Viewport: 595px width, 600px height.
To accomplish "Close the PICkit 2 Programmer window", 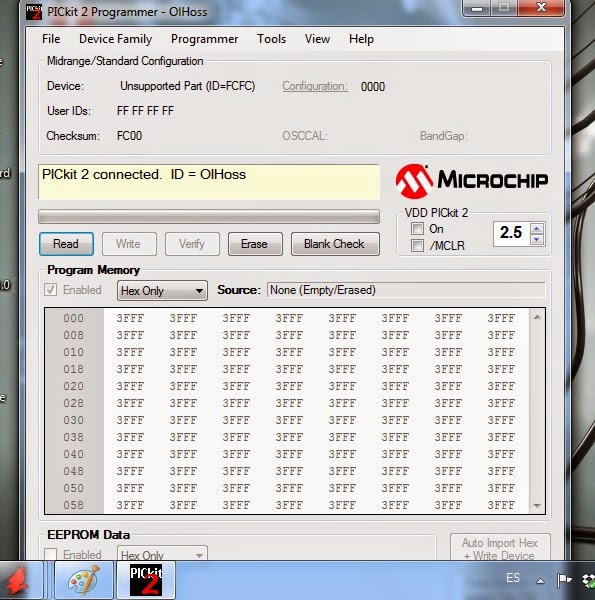I will (x=541, y=8).
